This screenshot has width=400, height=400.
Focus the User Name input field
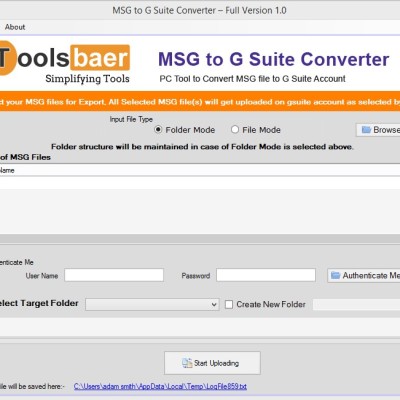click(x=114, y=275)
